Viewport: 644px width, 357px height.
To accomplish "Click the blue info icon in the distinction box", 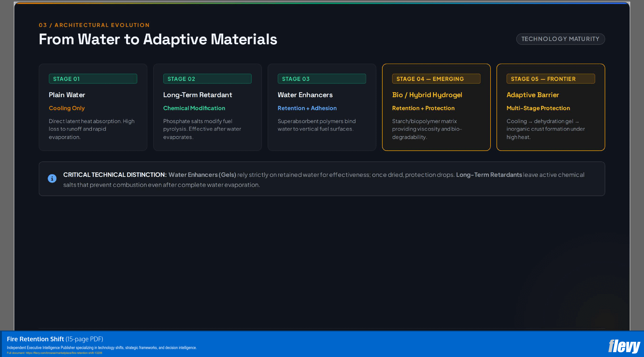I will [52, 178].
